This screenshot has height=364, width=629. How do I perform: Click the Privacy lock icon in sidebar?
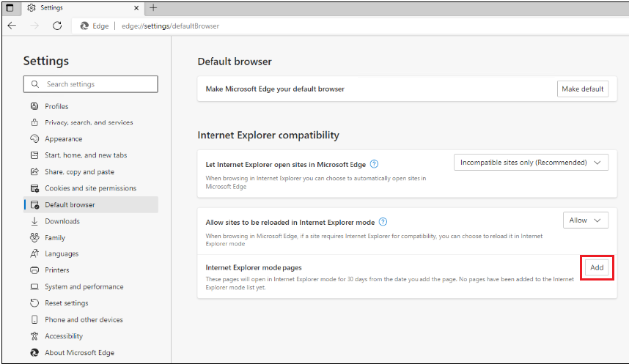34,122
